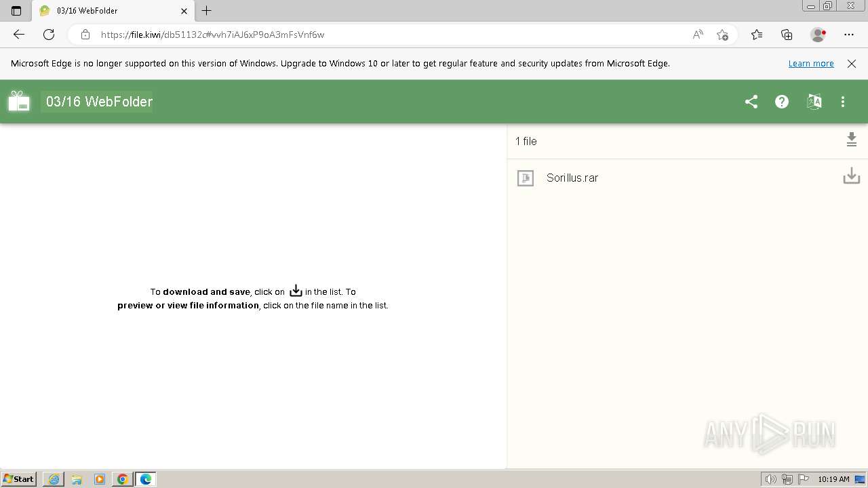This screenshot has height=488, width=868.
Task: Click the 03/16 WebFolder title
Action: point(99,102)
